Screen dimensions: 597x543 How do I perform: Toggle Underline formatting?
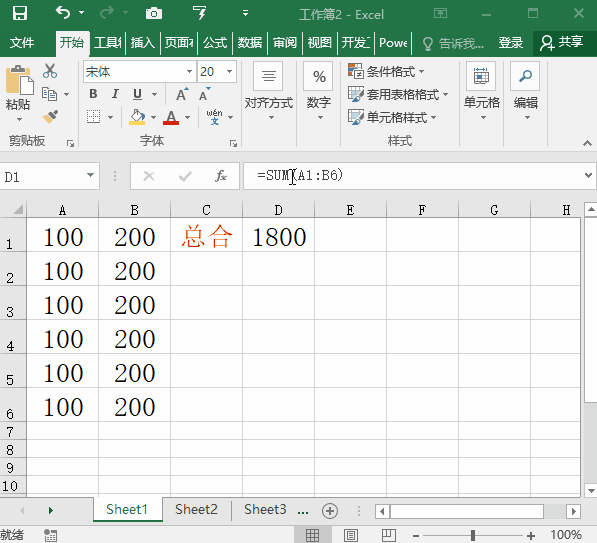[137, 94]
